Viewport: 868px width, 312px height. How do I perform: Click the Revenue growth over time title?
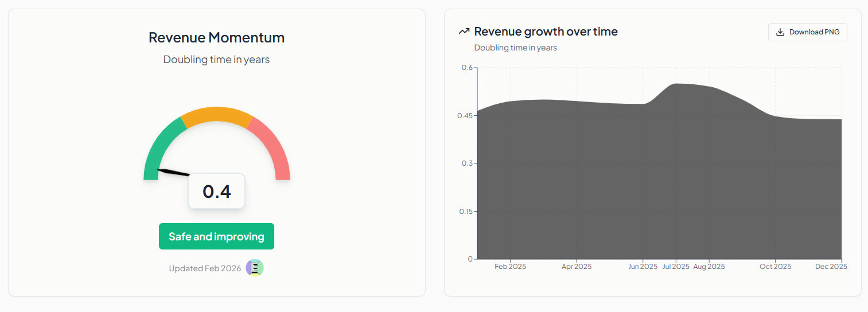pos(546,32)
